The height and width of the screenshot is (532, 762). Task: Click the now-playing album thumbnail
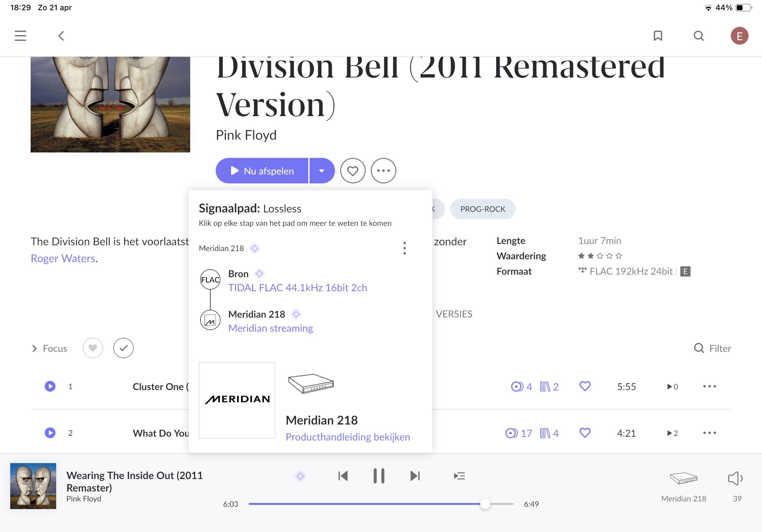33,486
